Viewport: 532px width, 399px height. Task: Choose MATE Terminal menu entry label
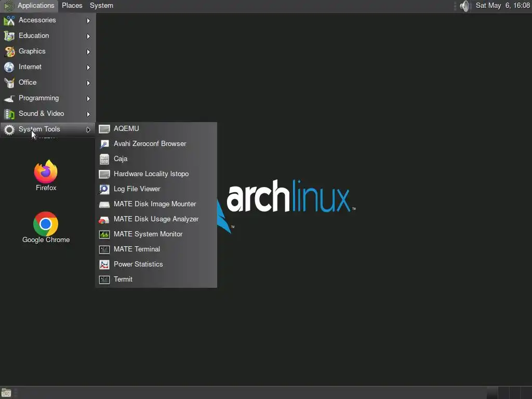point(137,249)
